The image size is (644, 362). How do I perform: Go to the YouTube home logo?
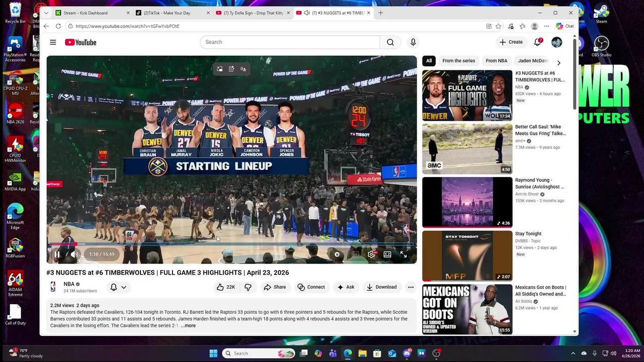tap(80, 42)
